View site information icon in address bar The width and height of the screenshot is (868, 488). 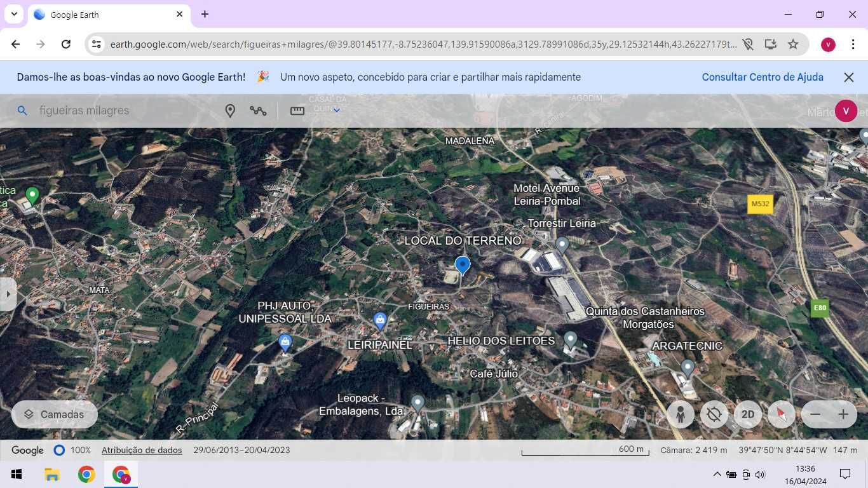[x=96, y=44]
